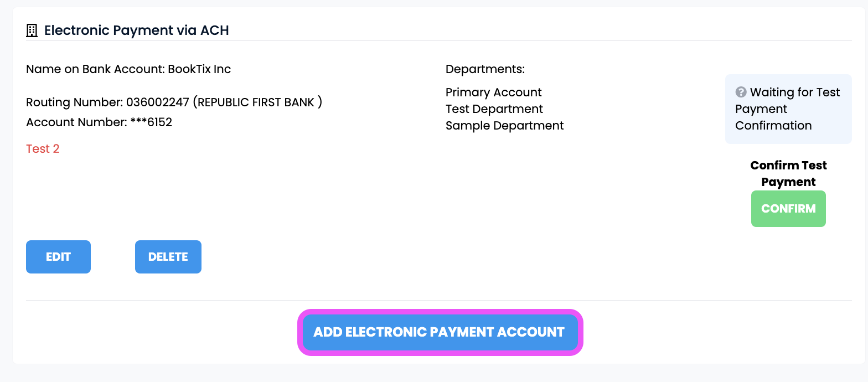Select the Account Number ***6152 text
The image size is (868, 382).
[99, 122]
